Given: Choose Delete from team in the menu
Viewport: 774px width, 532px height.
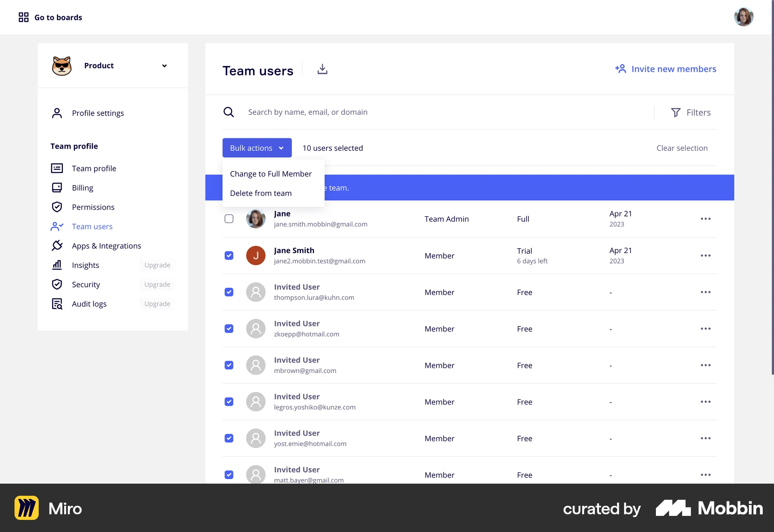Looking at the screenshot, I should click(261, 193).
